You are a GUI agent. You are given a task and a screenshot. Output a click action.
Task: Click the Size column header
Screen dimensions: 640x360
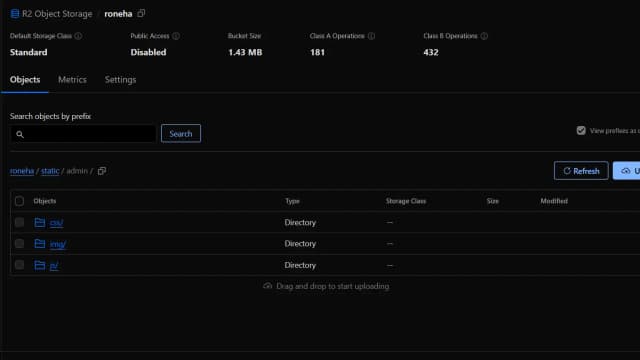point(493,201)
